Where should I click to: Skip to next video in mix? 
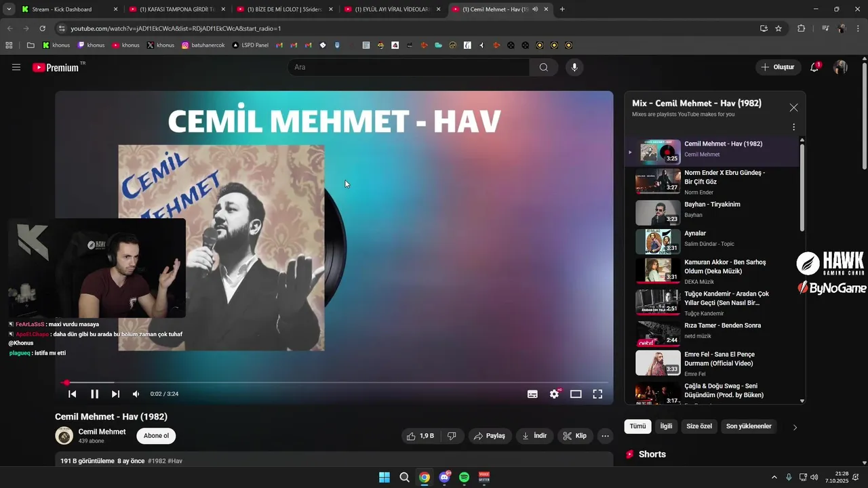click(x=115, y=394)
